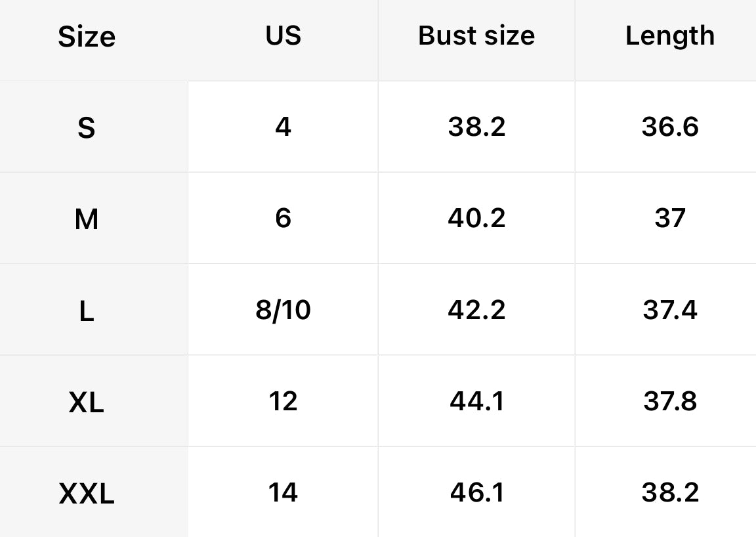Select the M size row label
This screenshot has height=537, width=756.
(87, 219)
